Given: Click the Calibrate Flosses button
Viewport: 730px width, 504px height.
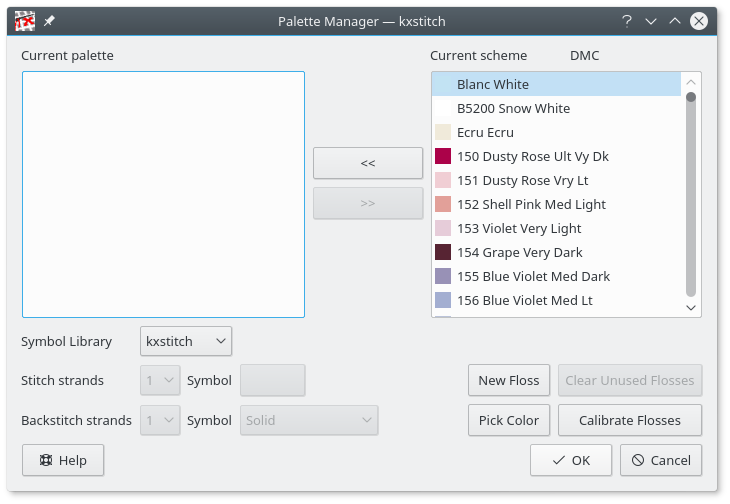Looking at the screenshot, I should (x=630, y=420).
